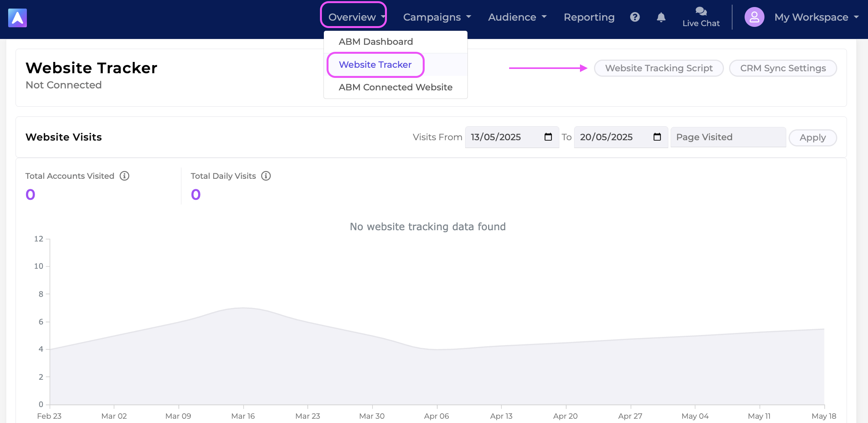
Task: Show info for Total Daily Visits
Action: pyautogui.click(x=266, y=176)
